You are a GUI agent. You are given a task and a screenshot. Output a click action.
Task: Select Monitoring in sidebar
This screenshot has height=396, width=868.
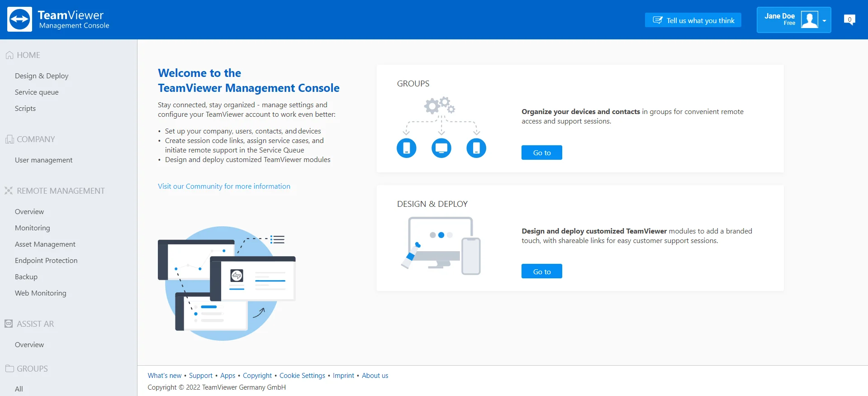33,228
